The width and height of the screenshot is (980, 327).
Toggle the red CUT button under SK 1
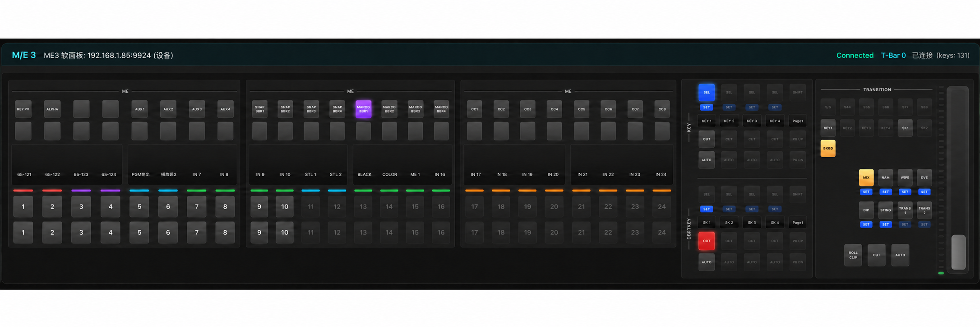(x=707, y=241)
